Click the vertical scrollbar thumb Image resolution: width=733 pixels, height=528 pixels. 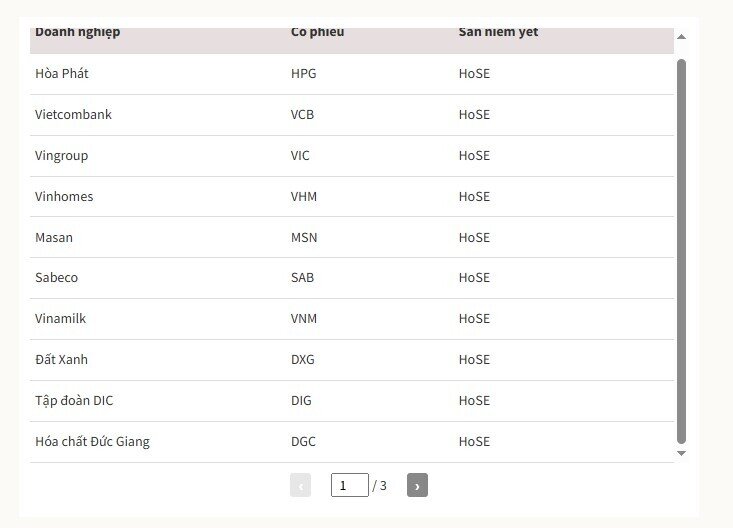[681, 251]
